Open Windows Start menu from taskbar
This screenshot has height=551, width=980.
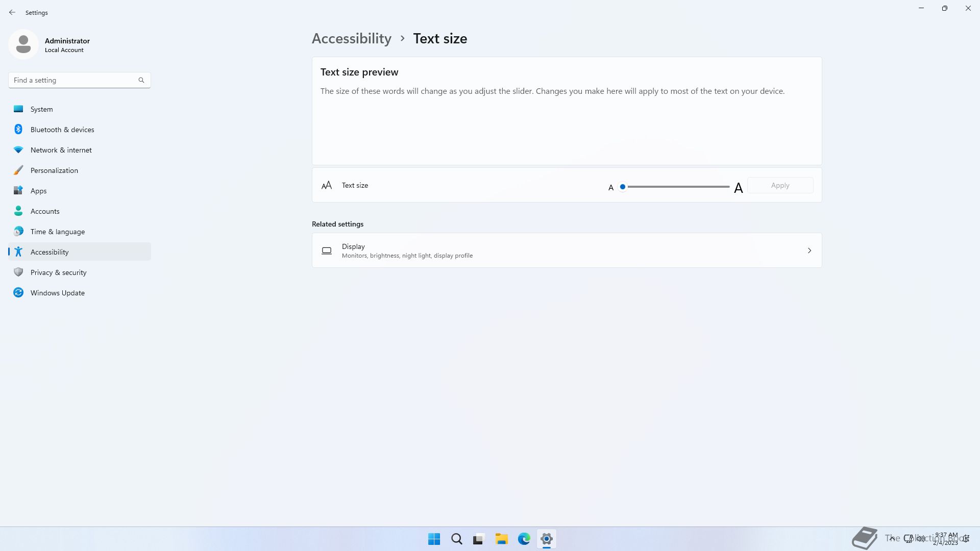434,539
